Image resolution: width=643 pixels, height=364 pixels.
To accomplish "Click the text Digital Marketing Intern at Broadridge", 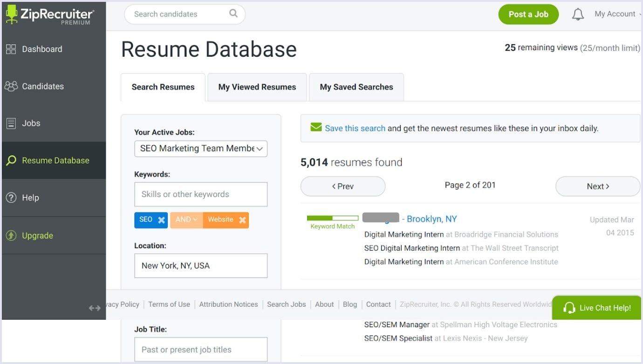I will [461, 234].
